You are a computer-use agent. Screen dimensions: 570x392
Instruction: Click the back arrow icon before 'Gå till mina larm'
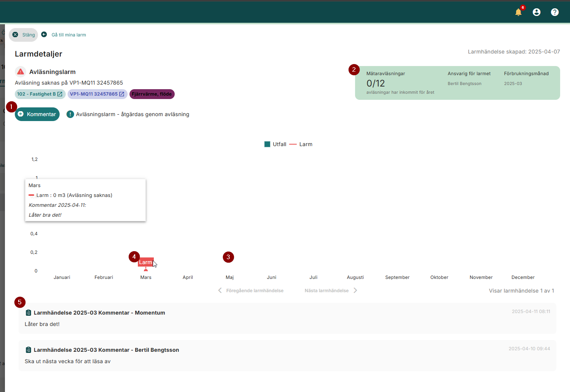click(44, 35)
